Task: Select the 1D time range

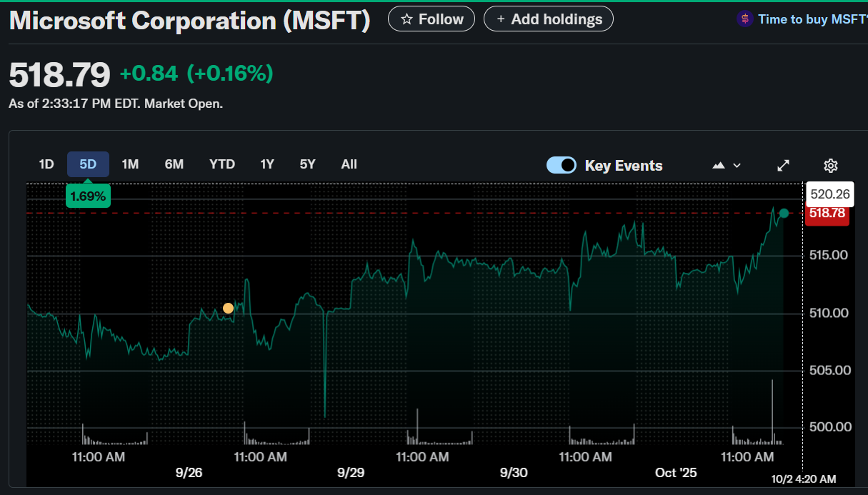Action: [46, 164]
